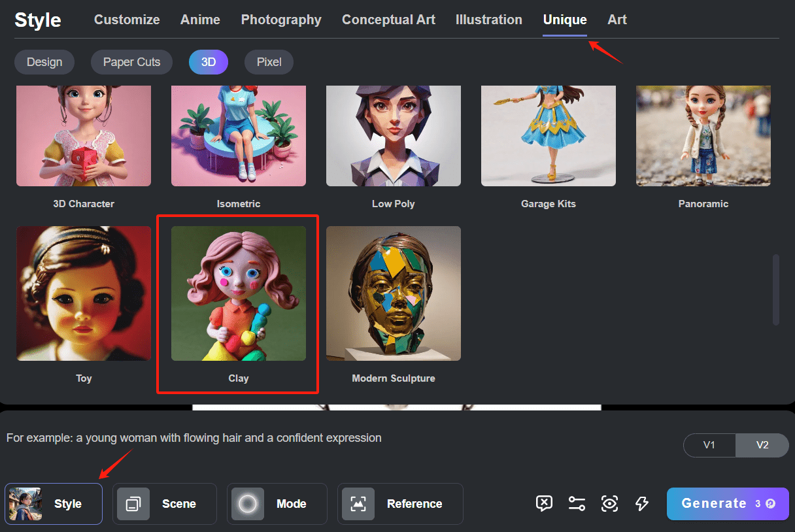Open the Conceptual Art tab
This screenshot has height=532, width=795.
(388, 20)
